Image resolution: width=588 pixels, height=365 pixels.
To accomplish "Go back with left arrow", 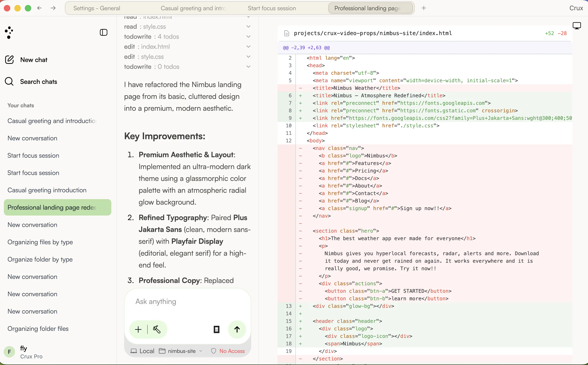I will coord(40,8).
